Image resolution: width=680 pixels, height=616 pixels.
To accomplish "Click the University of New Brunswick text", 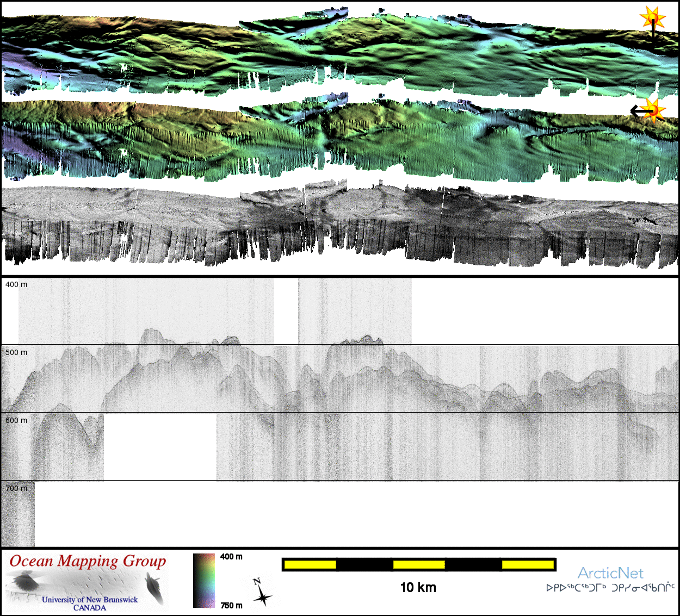I will (90, 600).
